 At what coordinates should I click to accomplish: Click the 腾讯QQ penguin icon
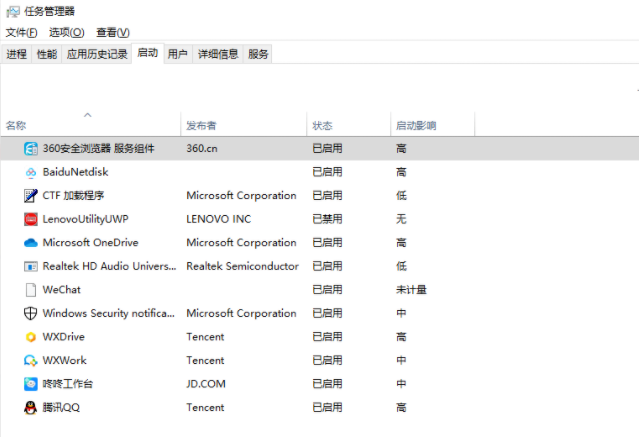(x=31, y=408)
